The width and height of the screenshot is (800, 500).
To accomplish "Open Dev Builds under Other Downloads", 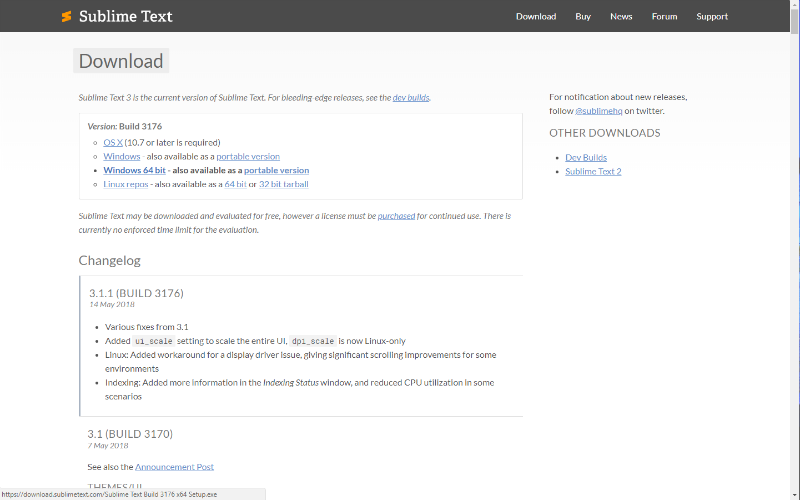I will coord(586,157).
